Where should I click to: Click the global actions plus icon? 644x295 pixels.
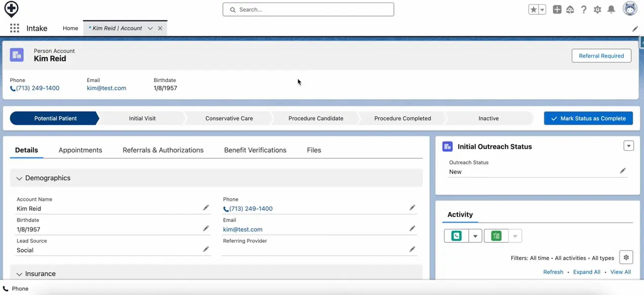[x=557, y=10]
